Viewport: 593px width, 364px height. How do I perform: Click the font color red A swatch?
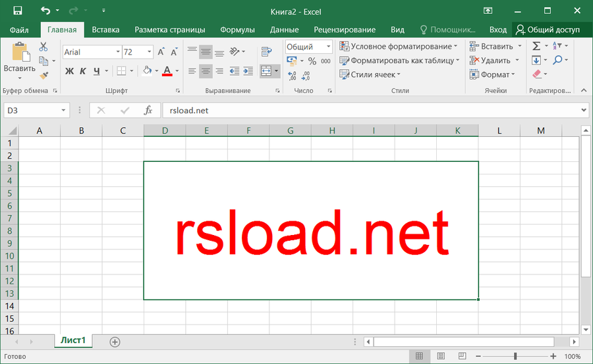pyautogui.click(x=167, y=70)
